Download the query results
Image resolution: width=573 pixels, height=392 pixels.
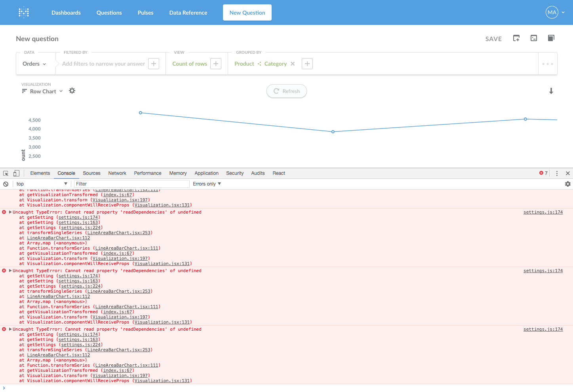(x=551, y=91)
